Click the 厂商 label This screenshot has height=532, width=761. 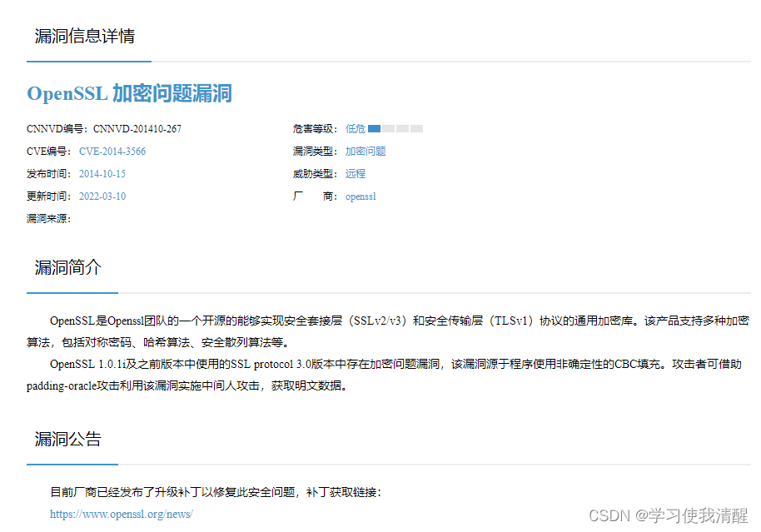pyautogui.click(x=315, y=196)
